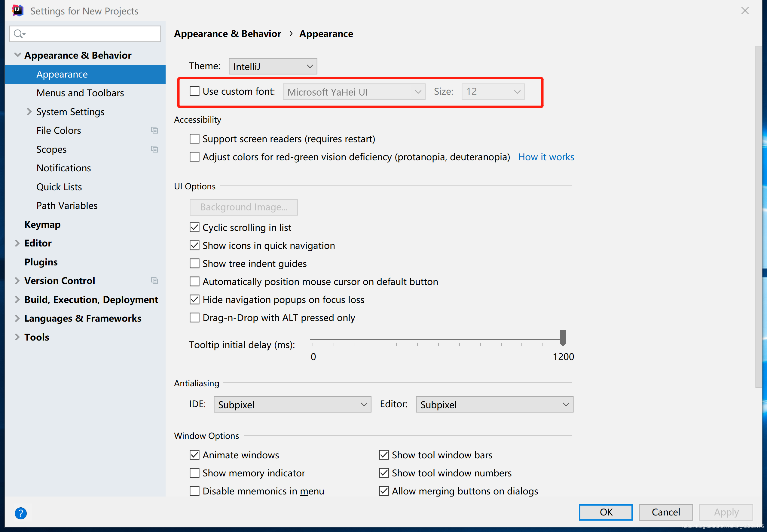The image size is (767, 532).
Task: Click the project-level icon beside Version Control
Action: (154, 280)
